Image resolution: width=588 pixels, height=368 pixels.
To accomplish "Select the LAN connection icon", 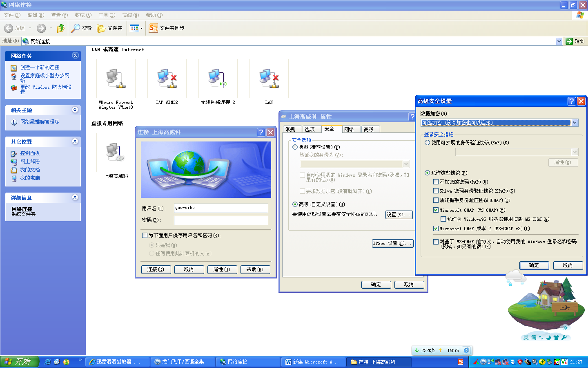I will pyautogui.click(x=269, y=79).
